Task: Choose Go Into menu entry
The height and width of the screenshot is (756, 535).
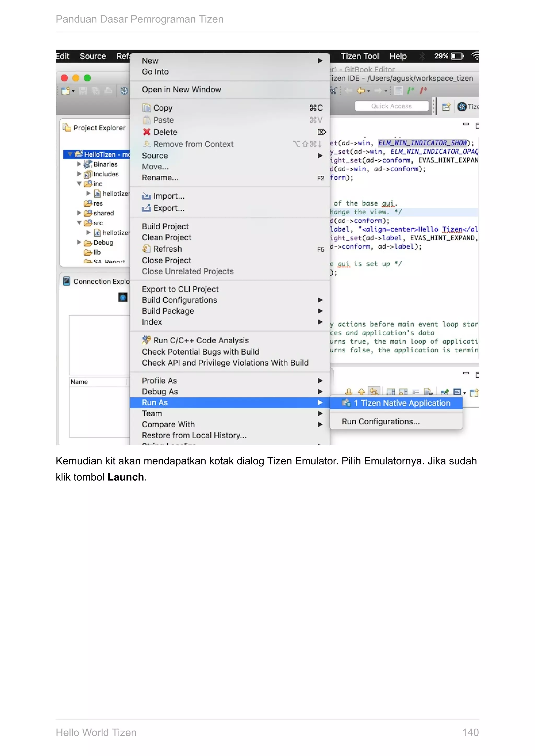Action: [230, 72]
